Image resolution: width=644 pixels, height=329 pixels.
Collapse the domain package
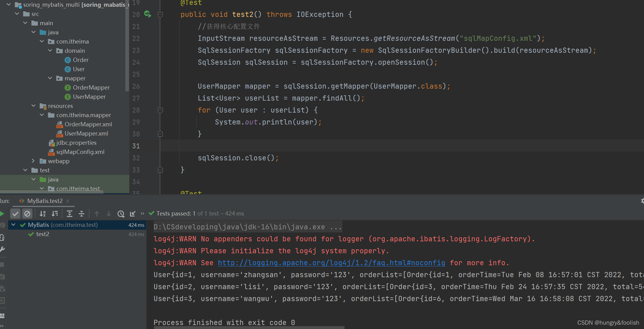(50, 51)
